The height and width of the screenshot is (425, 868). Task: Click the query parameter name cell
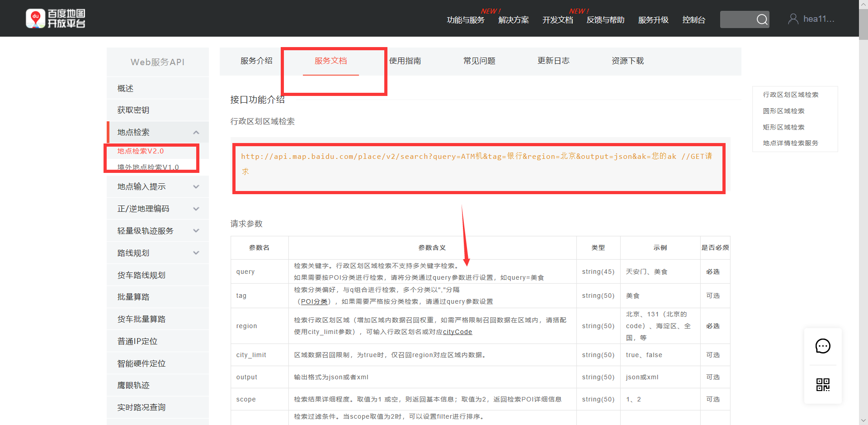(259, 272)
